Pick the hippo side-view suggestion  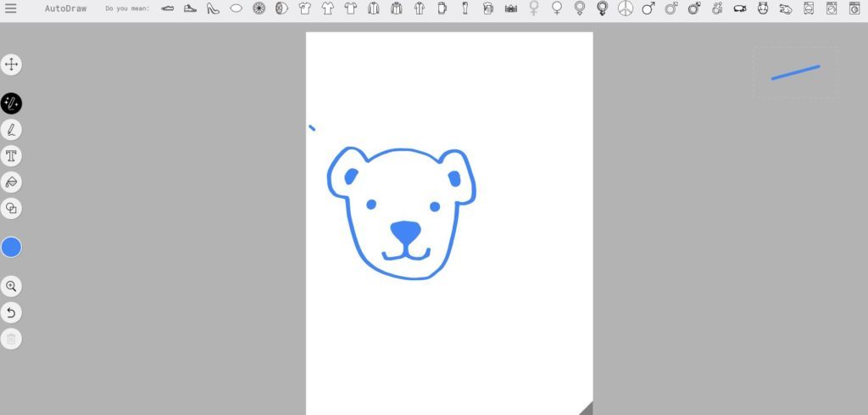click(x=740, y=8)
